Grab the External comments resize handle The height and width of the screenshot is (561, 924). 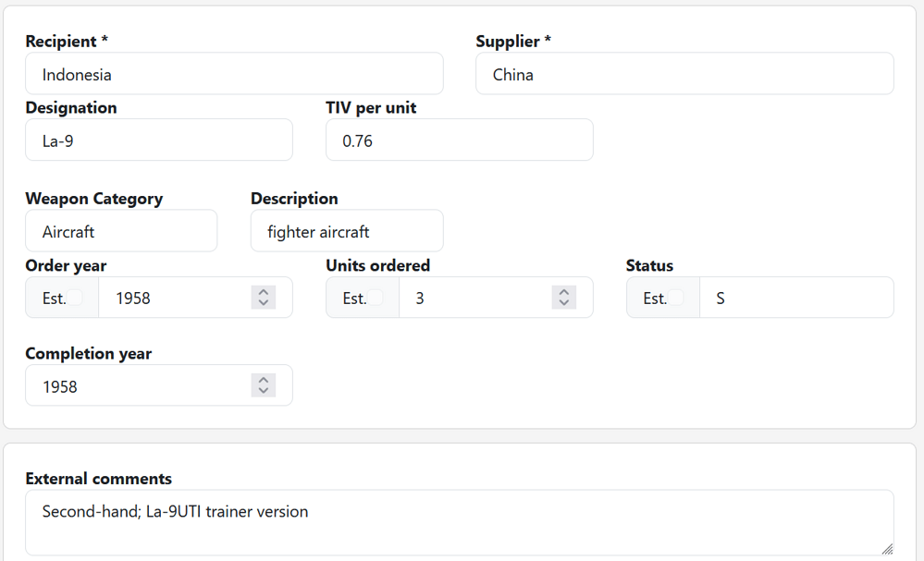(x=887, y=549)
